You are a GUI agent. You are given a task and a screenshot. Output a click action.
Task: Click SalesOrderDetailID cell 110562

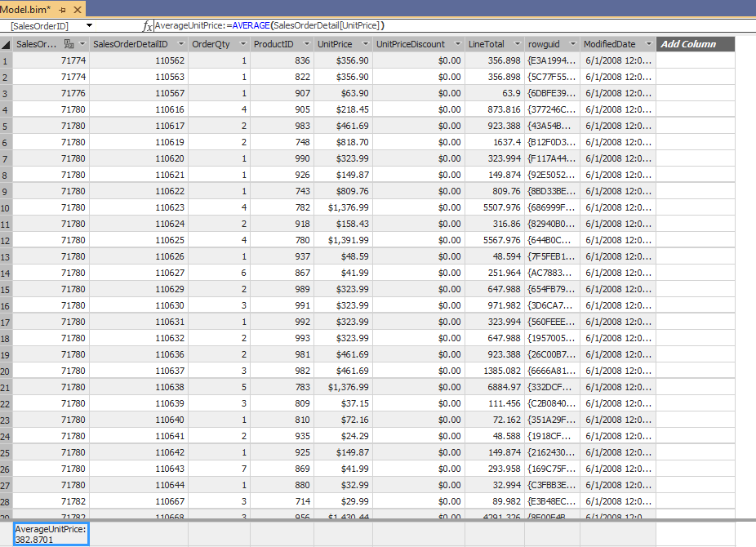point(139,60)
